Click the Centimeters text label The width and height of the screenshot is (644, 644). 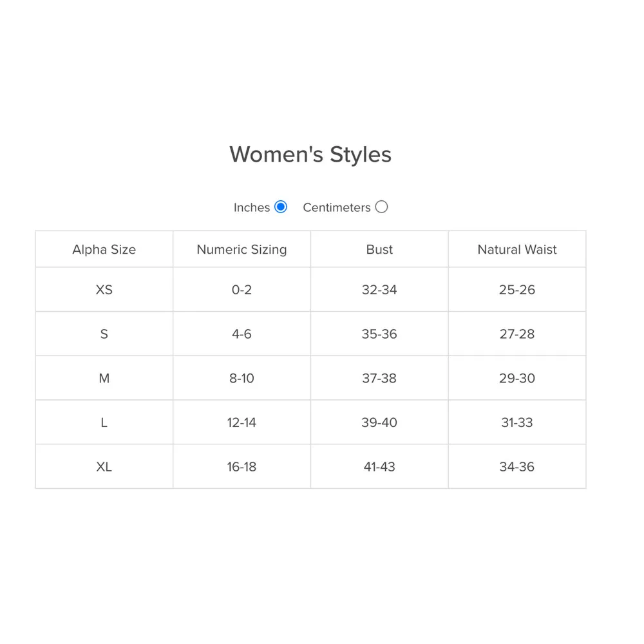click(x=336, y=207)
